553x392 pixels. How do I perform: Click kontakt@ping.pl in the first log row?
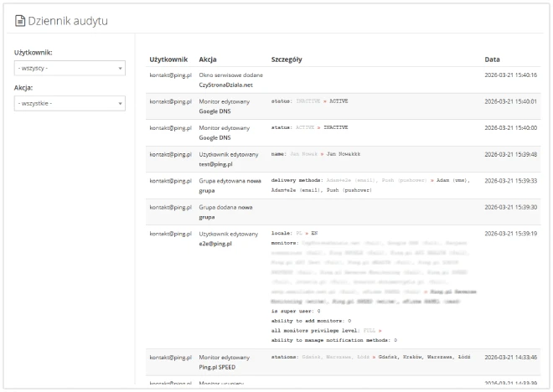point(172,75)
